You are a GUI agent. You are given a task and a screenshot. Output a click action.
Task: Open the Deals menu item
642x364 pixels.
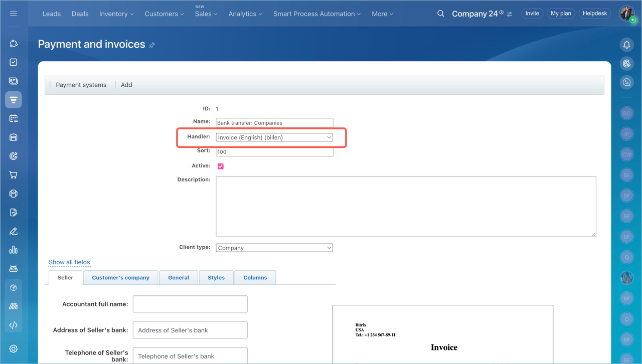80,14
